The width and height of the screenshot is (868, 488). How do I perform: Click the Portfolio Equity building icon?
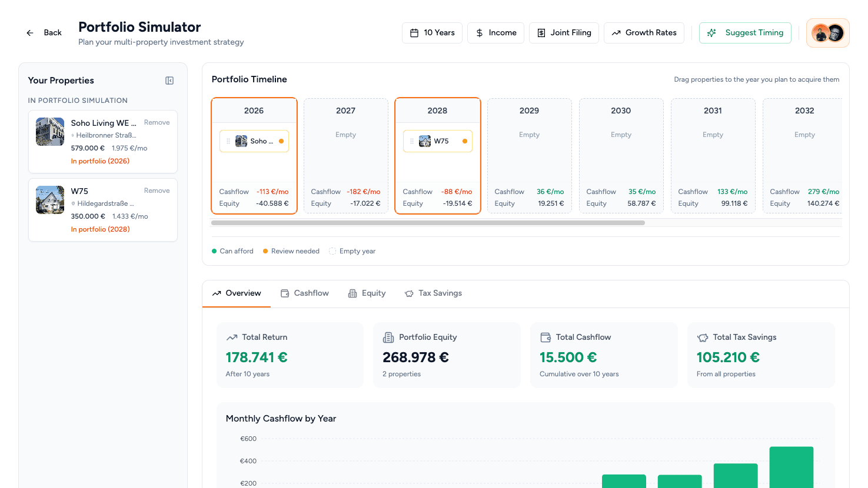(x=388, y=337)
